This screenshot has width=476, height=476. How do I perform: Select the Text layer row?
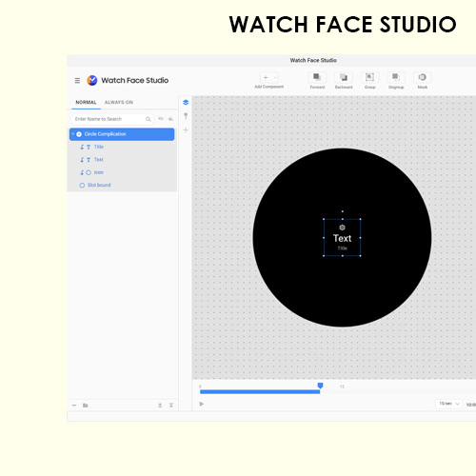(122, 160)
